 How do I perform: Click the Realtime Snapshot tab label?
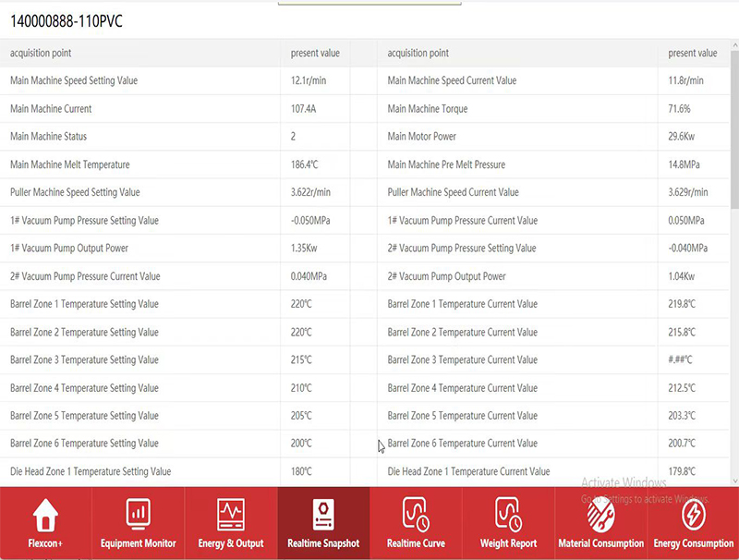[322, 543]
